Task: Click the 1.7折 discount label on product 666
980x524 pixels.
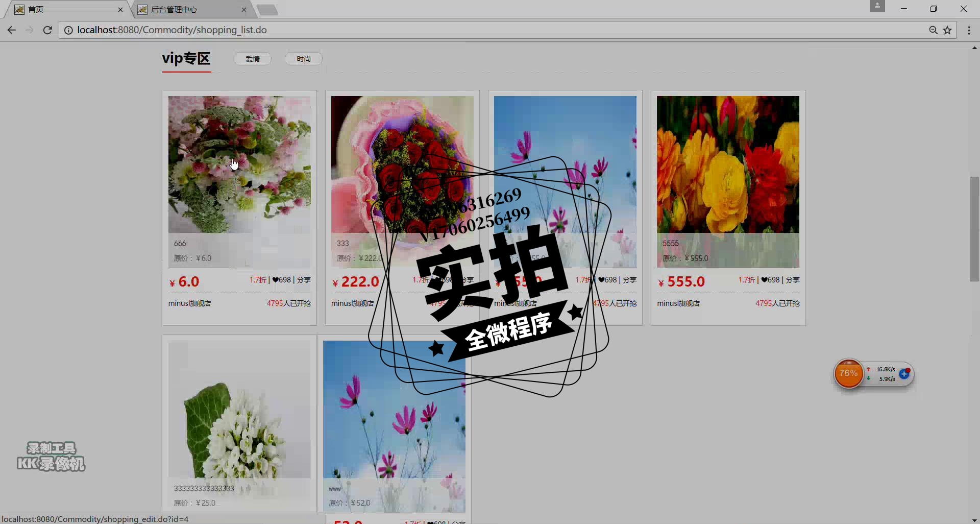Action: [x=258, y=280]
